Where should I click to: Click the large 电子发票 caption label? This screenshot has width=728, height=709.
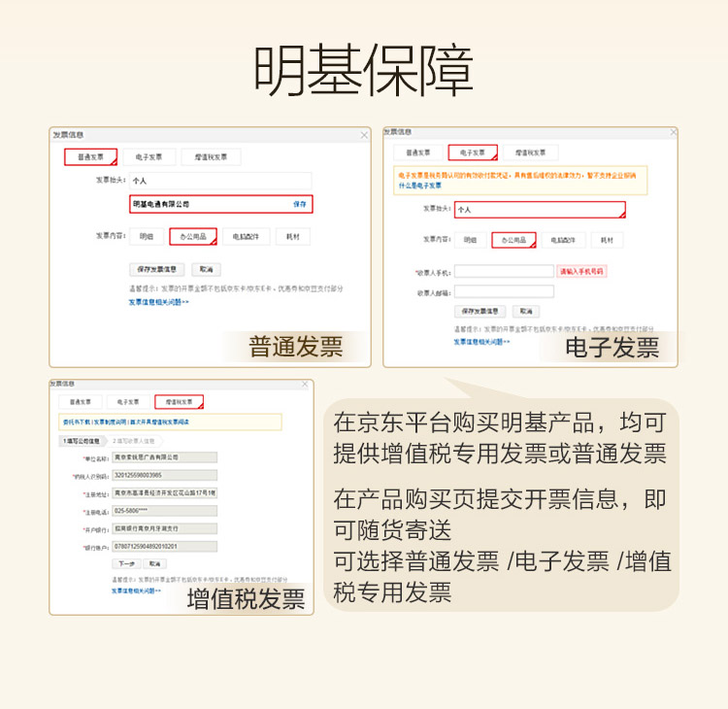[x=612, y=348]
